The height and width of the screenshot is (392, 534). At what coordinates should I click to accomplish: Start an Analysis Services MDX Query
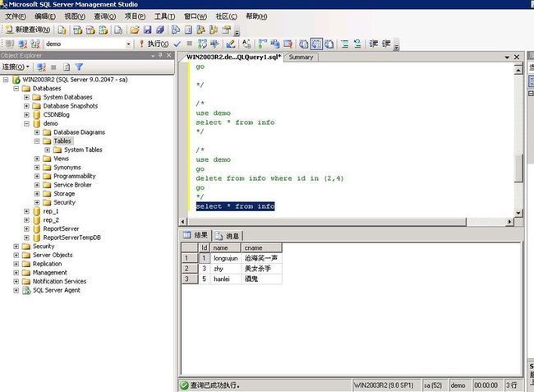pos(78,30)
